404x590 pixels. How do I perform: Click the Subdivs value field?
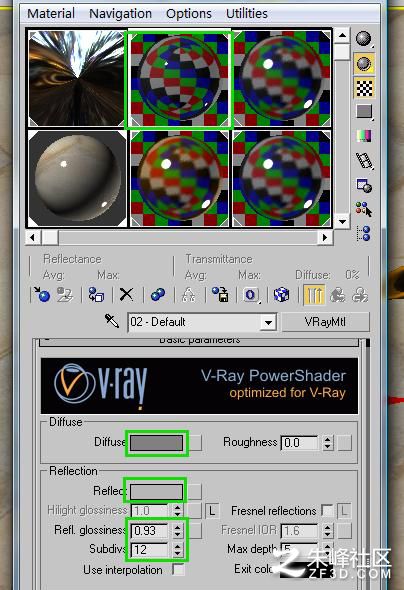click(150, 550)
